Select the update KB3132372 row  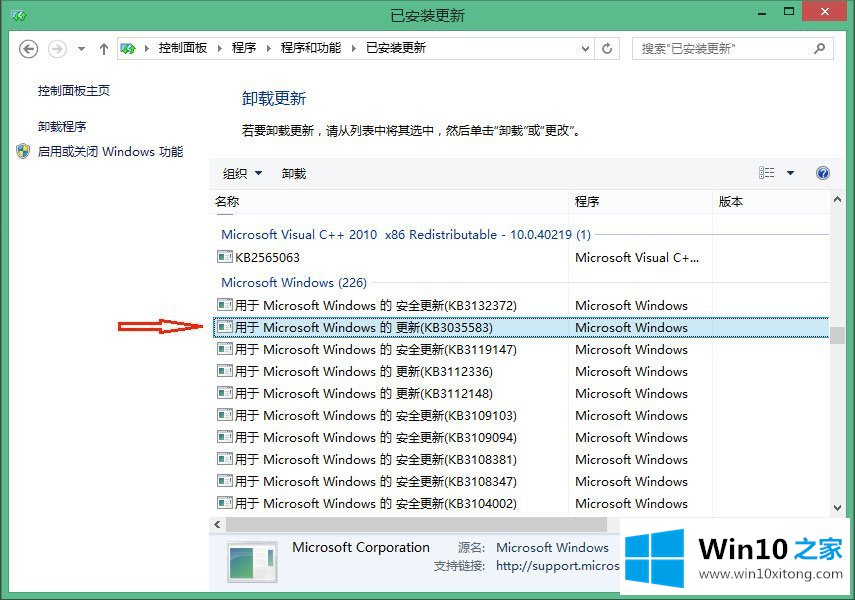[x=520, y=305]
